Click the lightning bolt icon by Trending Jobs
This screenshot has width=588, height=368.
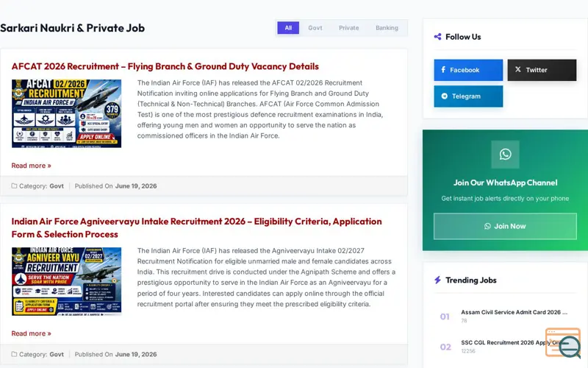[437, 280]
